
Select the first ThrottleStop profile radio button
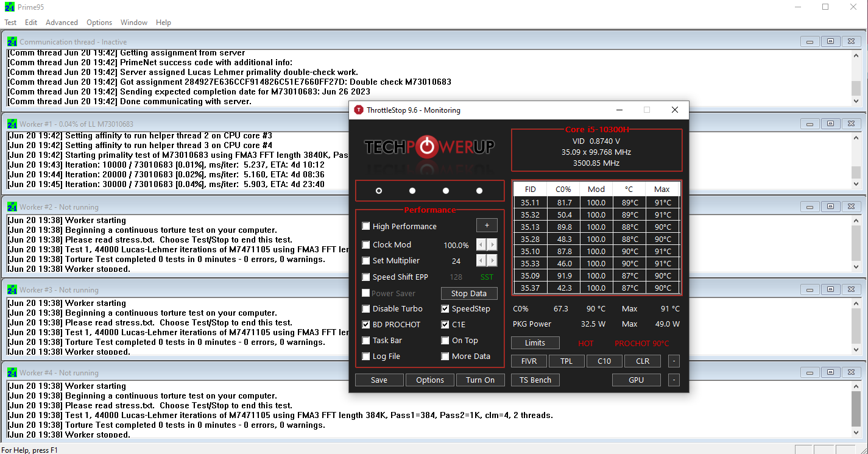379,191
